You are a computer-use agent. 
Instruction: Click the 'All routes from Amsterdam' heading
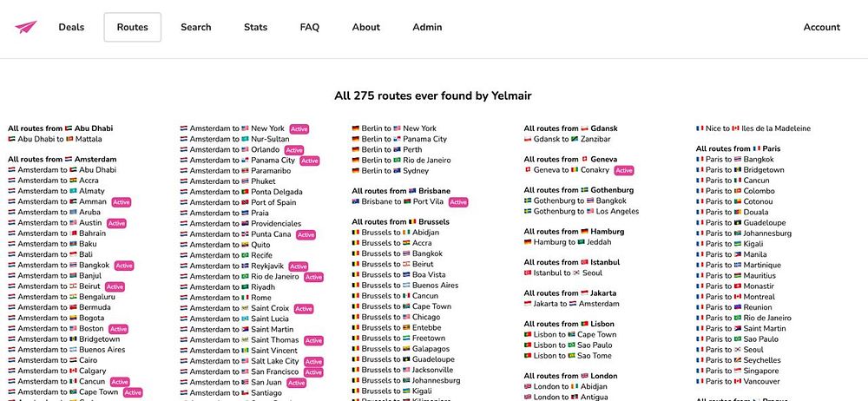[62, 160]
